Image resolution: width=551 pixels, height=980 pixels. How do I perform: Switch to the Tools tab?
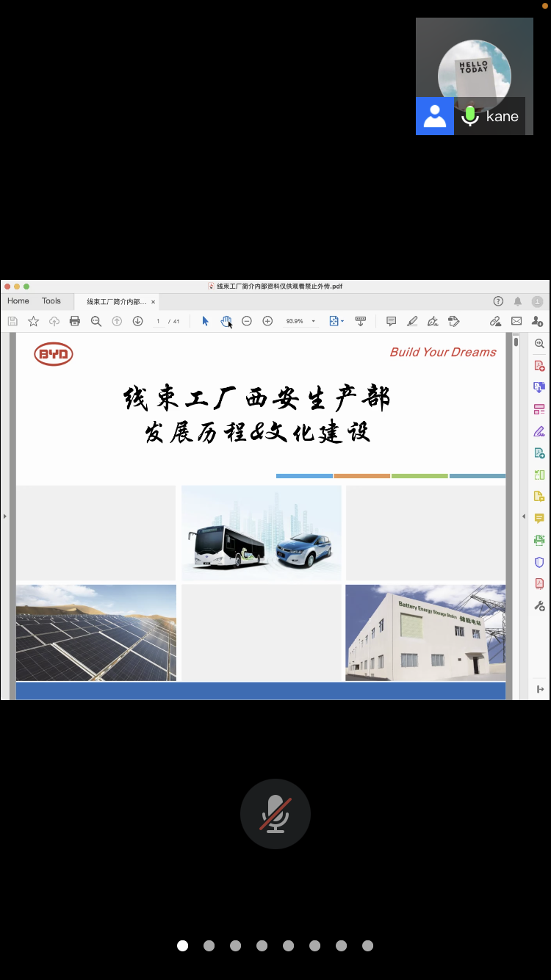[51, 301]
